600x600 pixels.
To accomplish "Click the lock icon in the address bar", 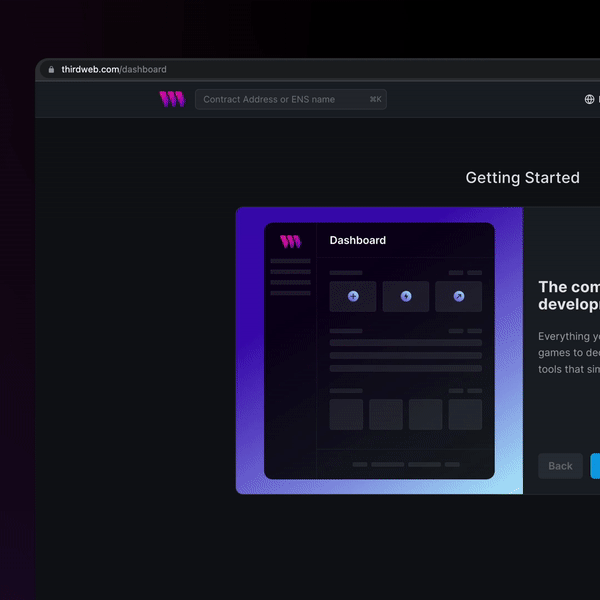I will point(51,69).
